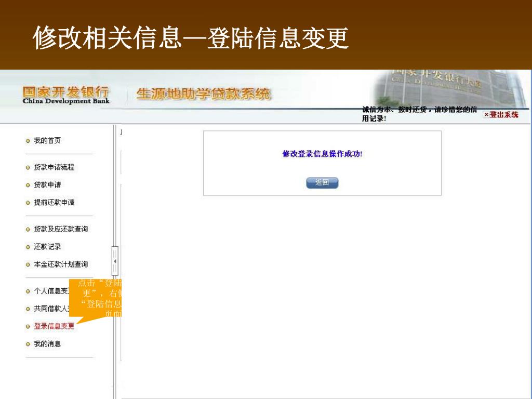Click the bullet icon beside 登录信息变更
This screenshot has width=532, height=399.
(x=28, y=326)
